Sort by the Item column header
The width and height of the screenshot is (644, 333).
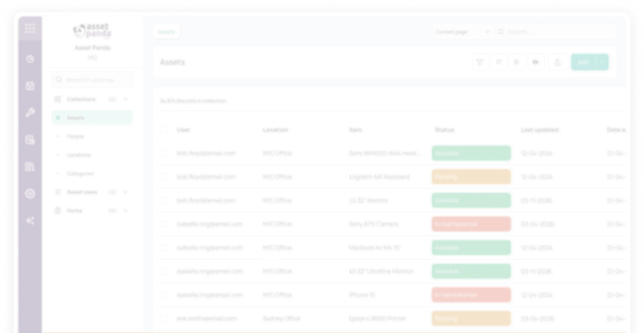pos(355,130)
